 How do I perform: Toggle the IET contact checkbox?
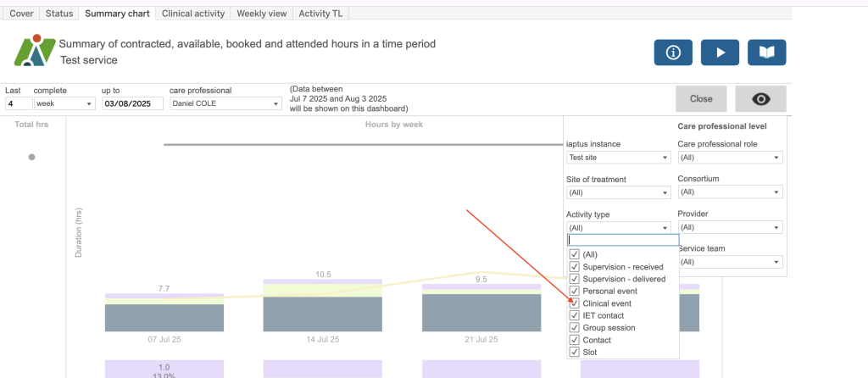[x=575, y=315]
